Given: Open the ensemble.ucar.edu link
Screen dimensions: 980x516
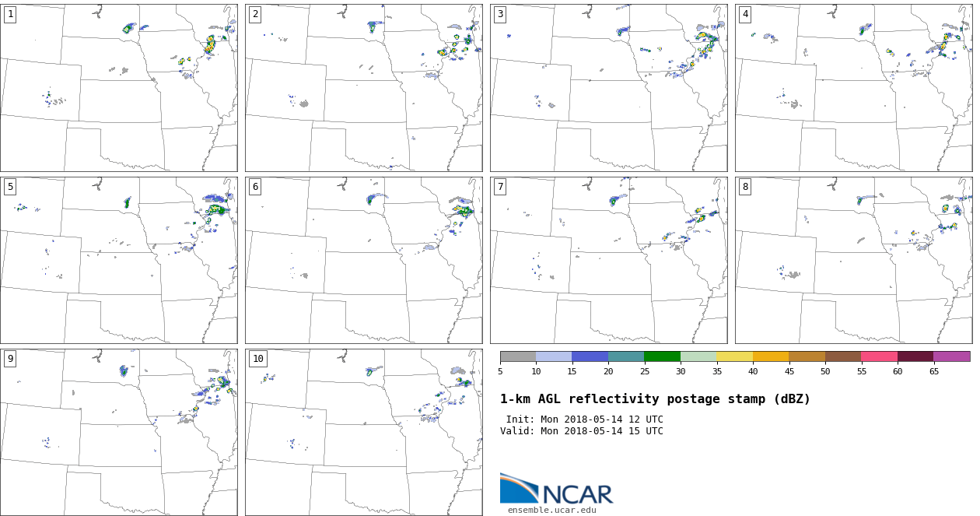Looking at the screenshot, I should [551, 510].
